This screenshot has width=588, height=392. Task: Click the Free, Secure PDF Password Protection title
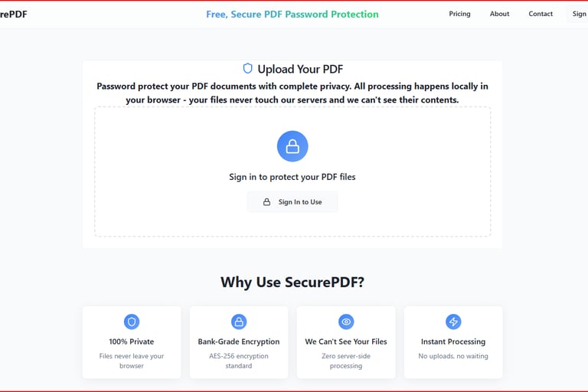pyautogui.click(x=292, y=15)
